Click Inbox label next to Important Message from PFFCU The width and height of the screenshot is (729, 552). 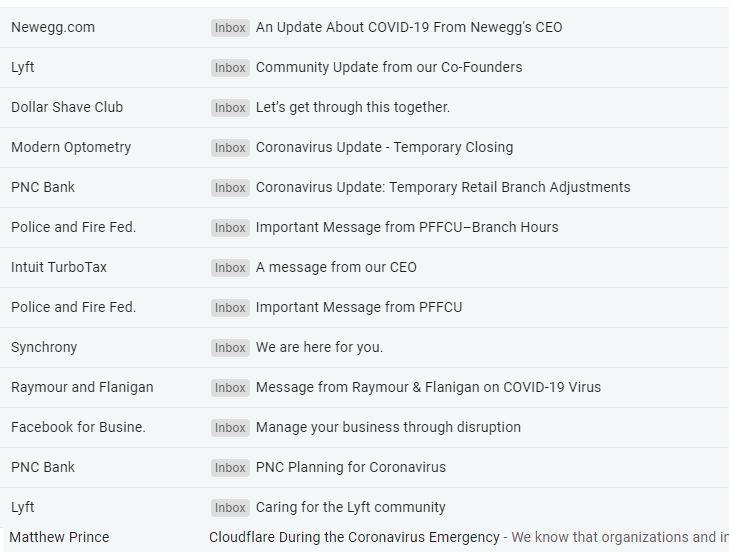coord(230,307)
